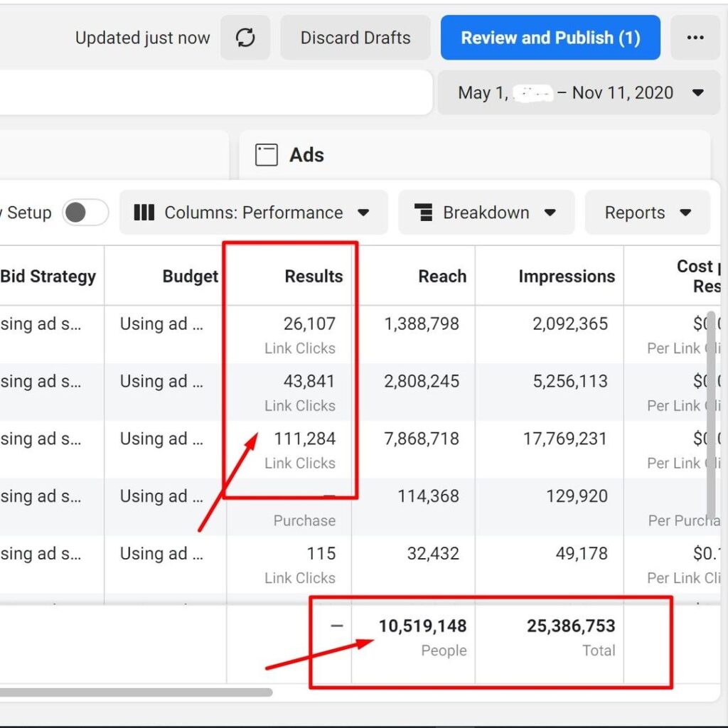Click the Budget column header
The height and width of the screenshot is (728, 728).
click(x=190, y=277)
